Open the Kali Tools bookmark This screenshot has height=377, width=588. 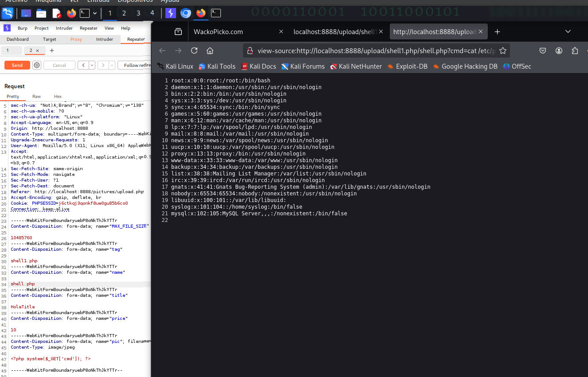(x=217, y=66)
